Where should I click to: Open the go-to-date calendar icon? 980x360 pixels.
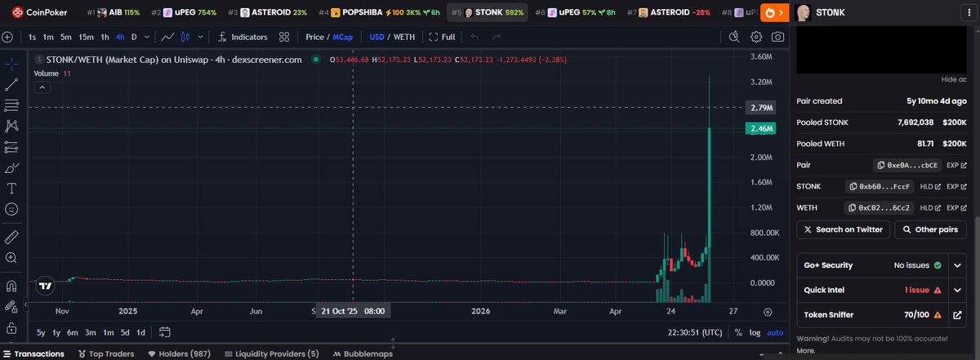pyautogui.click(x=165, y=332)
